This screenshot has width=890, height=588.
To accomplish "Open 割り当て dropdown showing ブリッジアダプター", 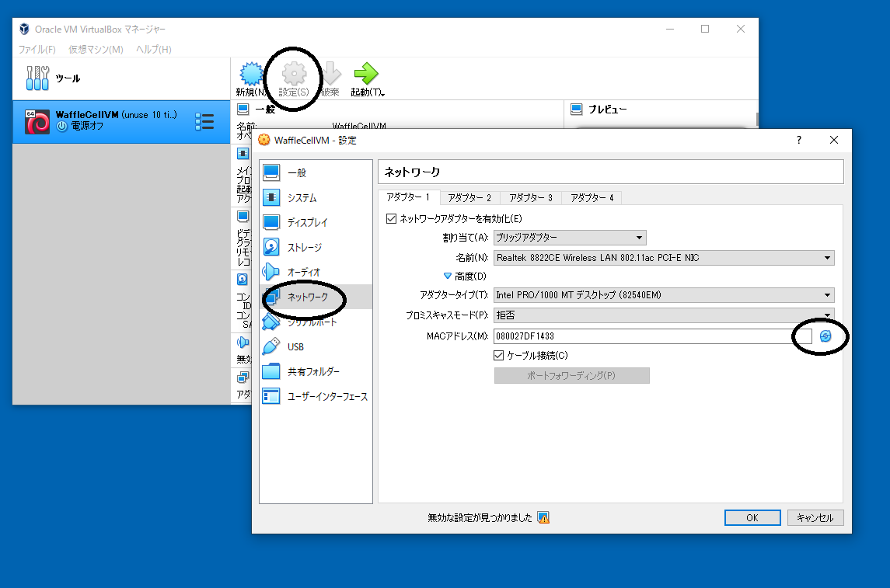I will (x=570, y=238).
